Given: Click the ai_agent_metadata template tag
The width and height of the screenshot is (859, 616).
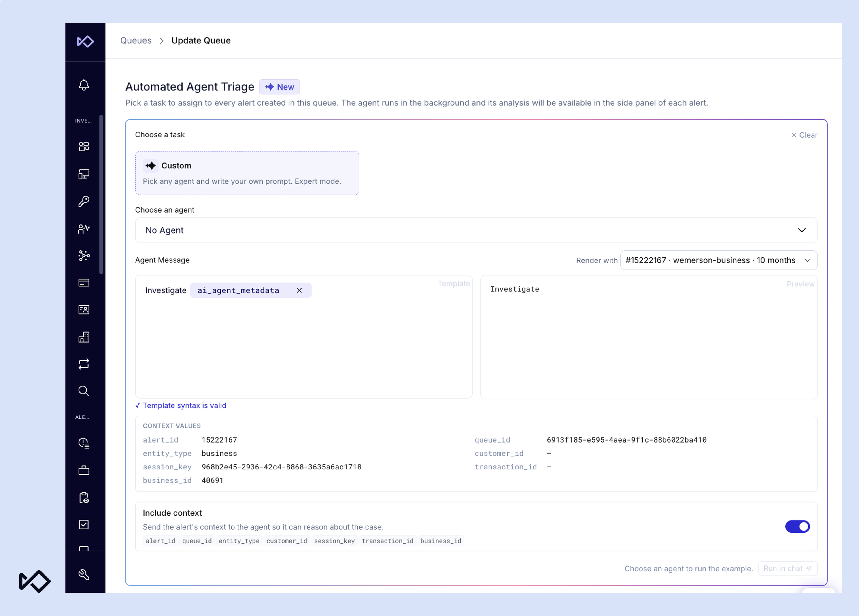Looking at the screenshot, I should point(238,290).
